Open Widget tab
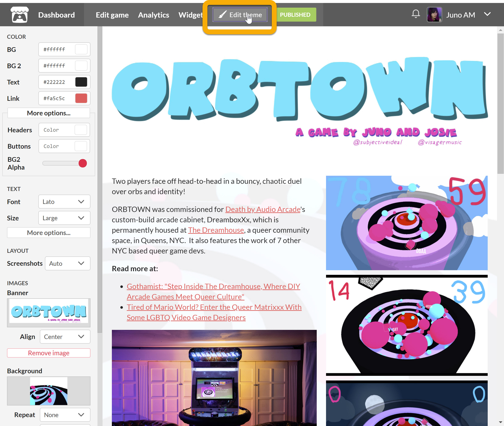This screenshot has height=426, width=504. click(x=190, y=15)
